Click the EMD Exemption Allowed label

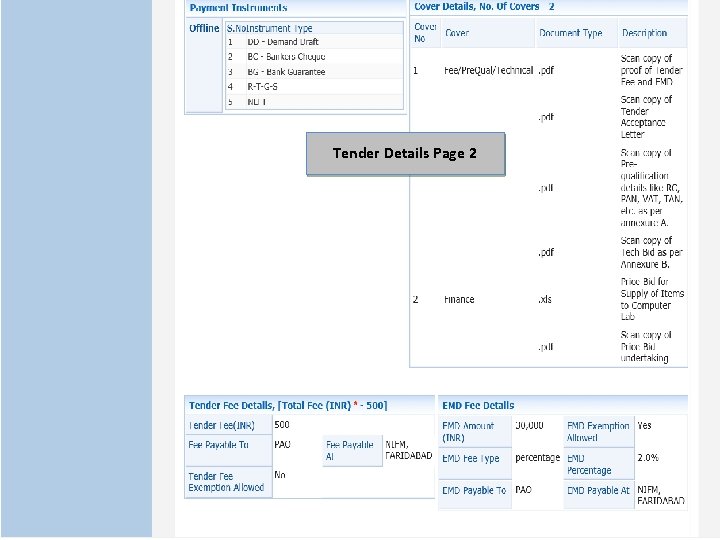click(598, 432)
